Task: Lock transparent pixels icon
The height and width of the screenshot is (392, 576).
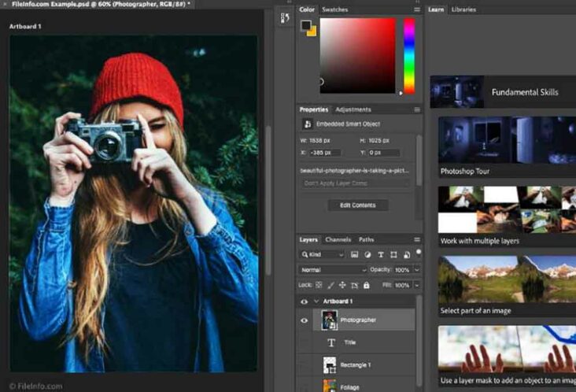Action: click(x=319, y=285)
